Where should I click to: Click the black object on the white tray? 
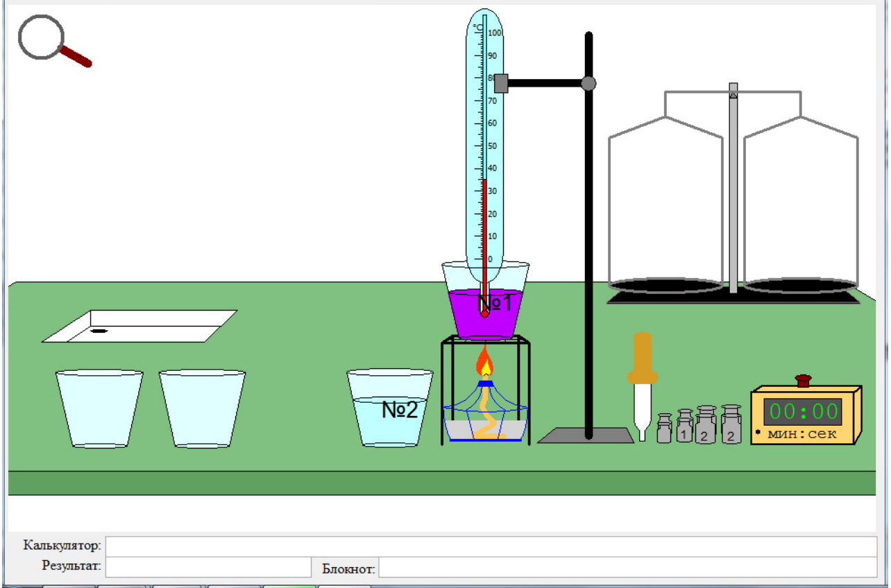tap(99, 331)
